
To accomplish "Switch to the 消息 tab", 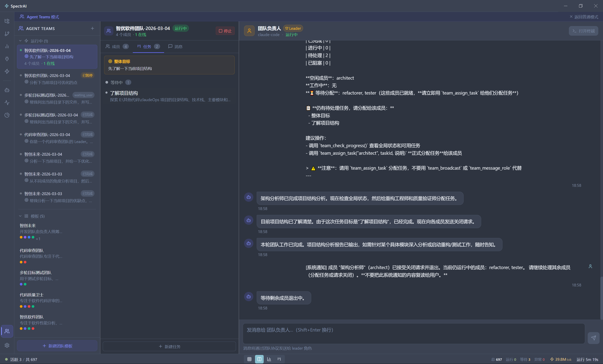I will (175, 46).
